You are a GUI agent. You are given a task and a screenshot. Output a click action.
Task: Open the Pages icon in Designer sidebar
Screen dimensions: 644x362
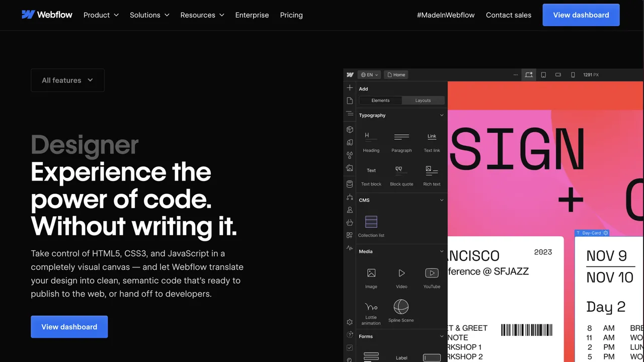point(350,101)
